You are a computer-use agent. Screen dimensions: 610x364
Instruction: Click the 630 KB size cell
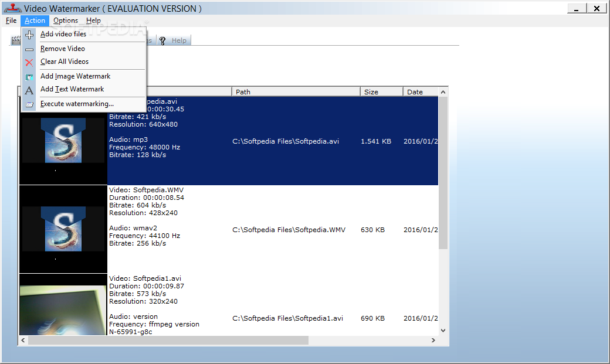372,230
